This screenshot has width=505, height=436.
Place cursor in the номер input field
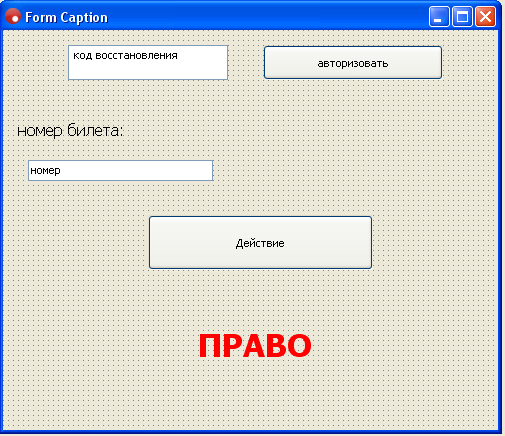pyautogui.click(x=121, y=171)
